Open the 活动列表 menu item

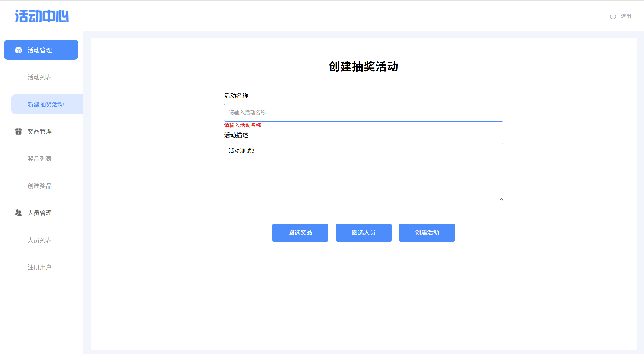40,77
